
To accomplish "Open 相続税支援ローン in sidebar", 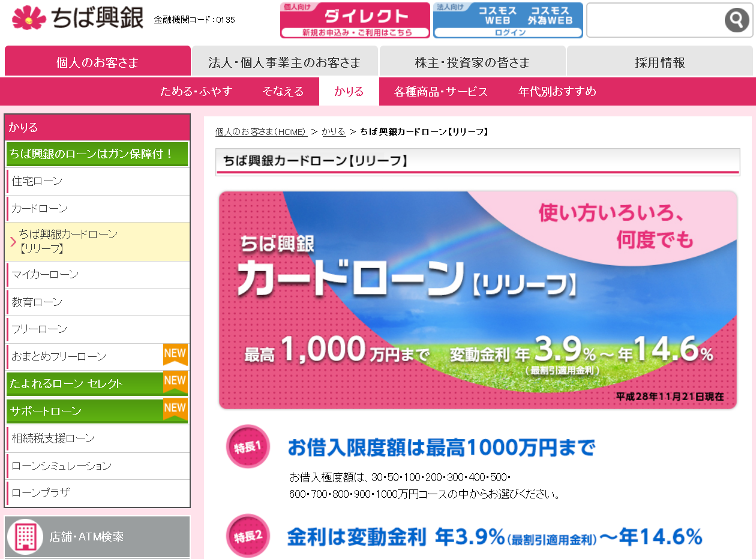I will (x=97, y=438).
